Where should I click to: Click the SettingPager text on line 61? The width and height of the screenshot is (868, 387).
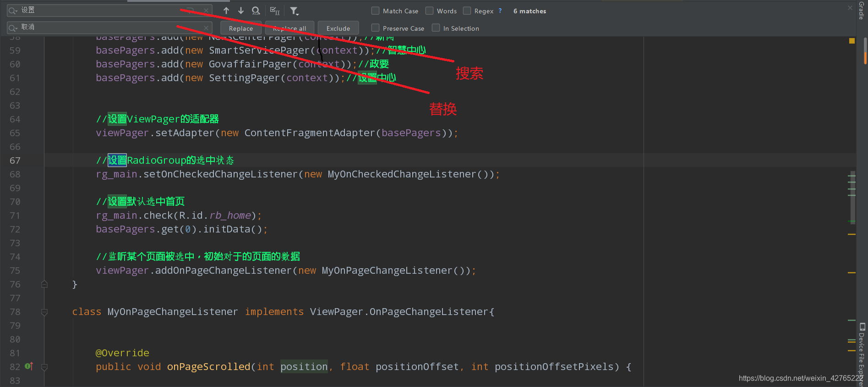244,78
